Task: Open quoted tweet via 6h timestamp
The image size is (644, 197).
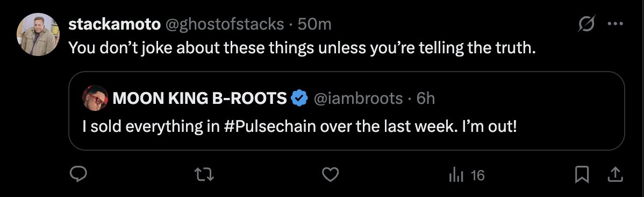Action: tap(425, 99)
